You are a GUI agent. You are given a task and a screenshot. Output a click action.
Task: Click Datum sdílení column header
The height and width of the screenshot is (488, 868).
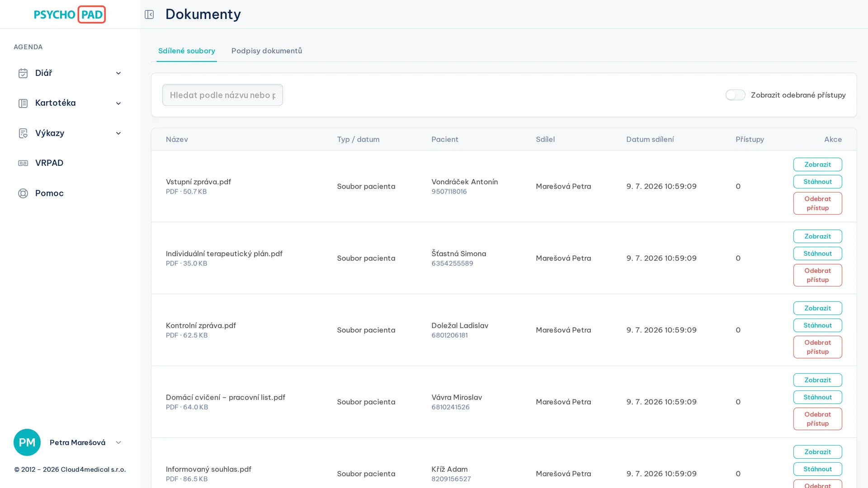[650, 139]
